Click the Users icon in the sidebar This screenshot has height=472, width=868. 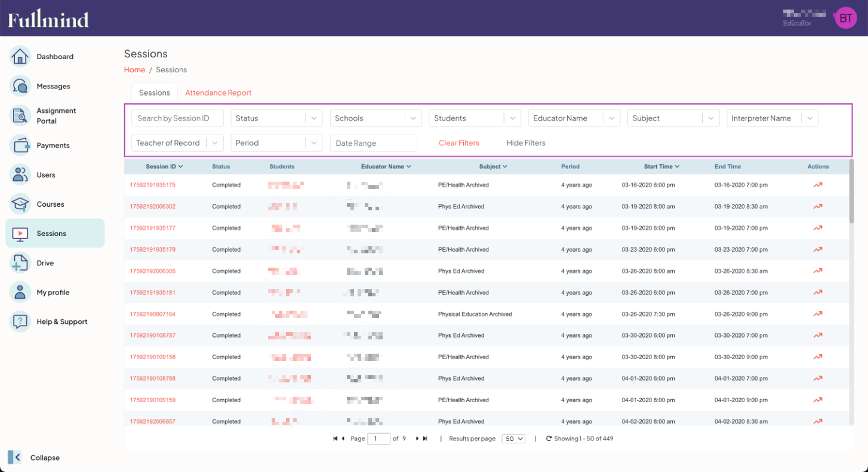tap(21, 174)
